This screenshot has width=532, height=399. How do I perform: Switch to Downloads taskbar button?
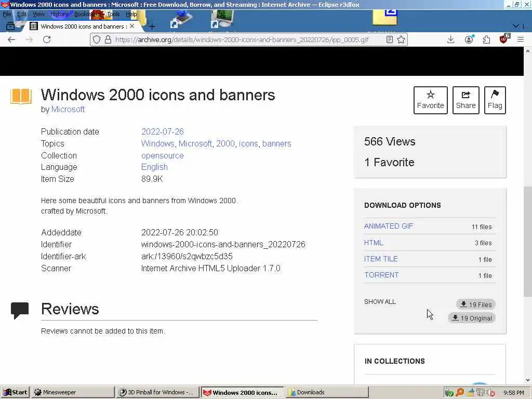[327, 392]
